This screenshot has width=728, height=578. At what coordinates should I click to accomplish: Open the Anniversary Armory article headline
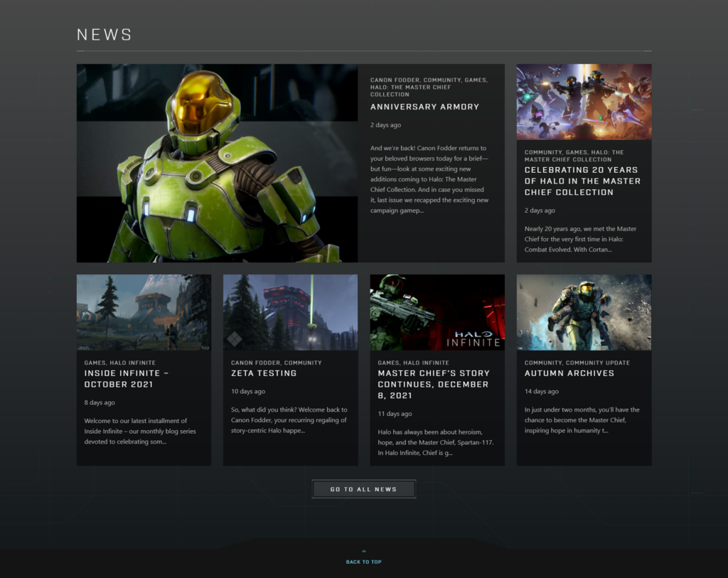click(424, 107)
